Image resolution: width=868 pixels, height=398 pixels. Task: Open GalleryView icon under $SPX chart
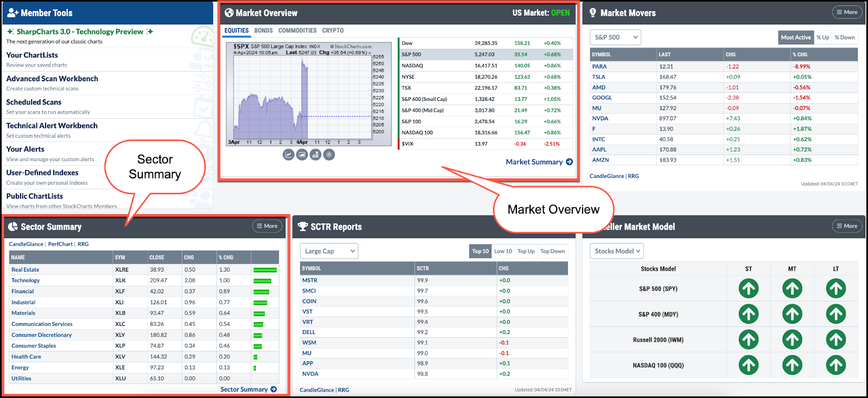tap(302, 155)
